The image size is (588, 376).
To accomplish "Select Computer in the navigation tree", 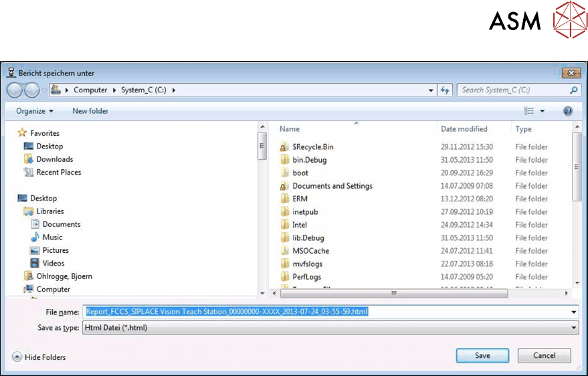I will pyautogui.click(x=53, y=290).
